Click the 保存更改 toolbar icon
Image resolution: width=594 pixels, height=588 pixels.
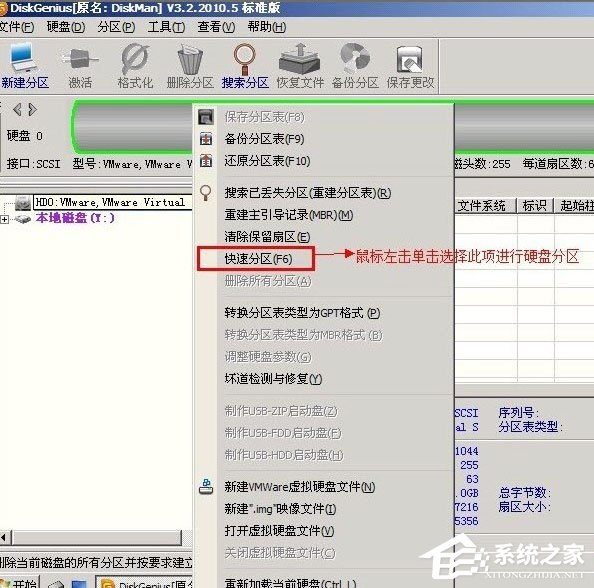tap(410, 66)
